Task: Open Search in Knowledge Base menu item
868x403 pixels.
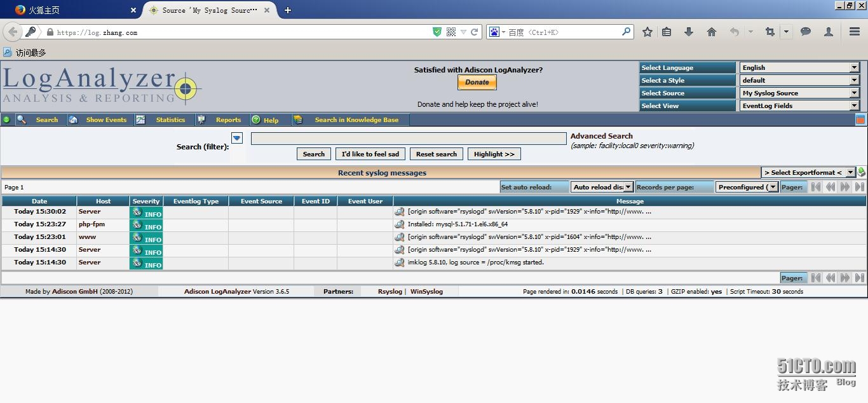Action: coord(356,120)
